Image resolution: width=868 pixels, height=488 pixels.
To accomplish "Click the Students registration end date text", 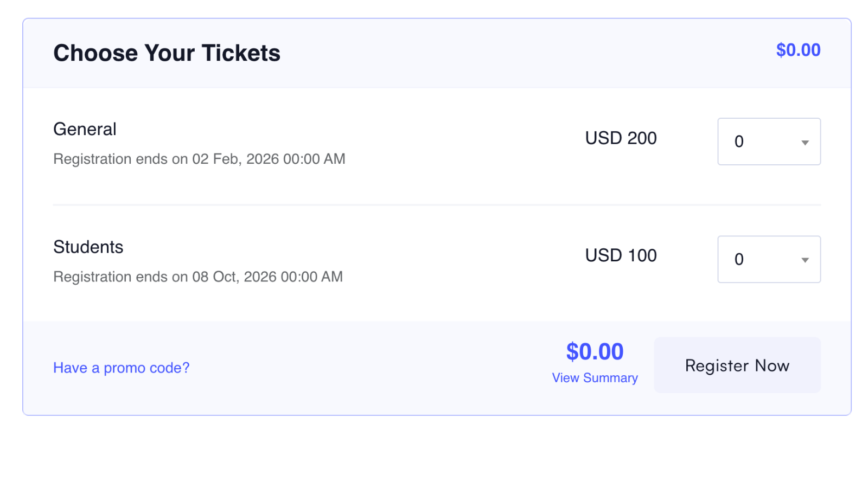I will point(197,277).
